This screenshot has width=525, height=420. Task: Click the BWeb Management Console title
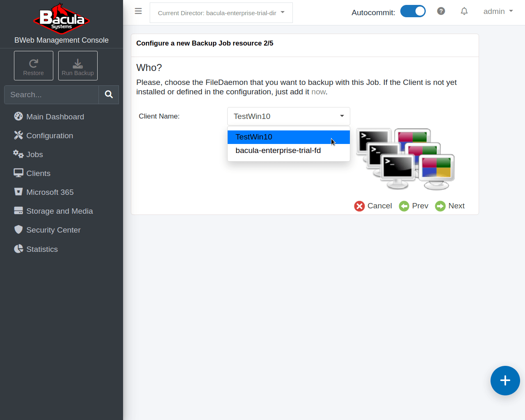point(62,40)
